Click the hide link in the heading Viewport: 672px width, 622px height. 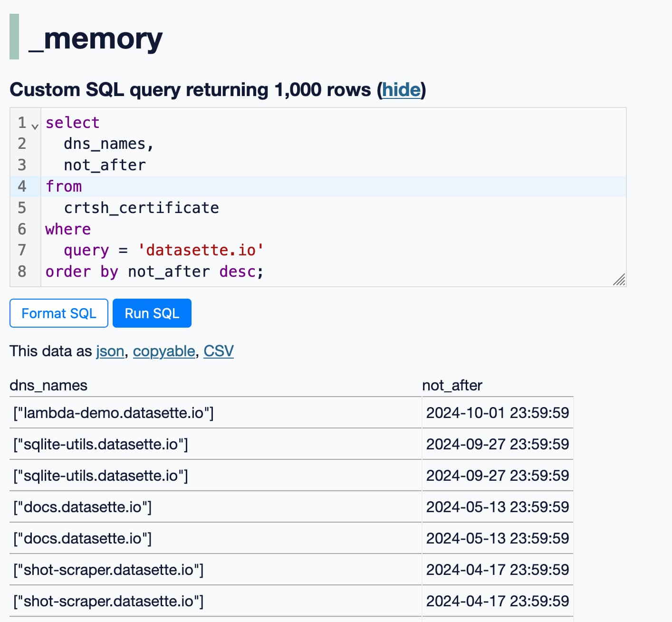402,89
